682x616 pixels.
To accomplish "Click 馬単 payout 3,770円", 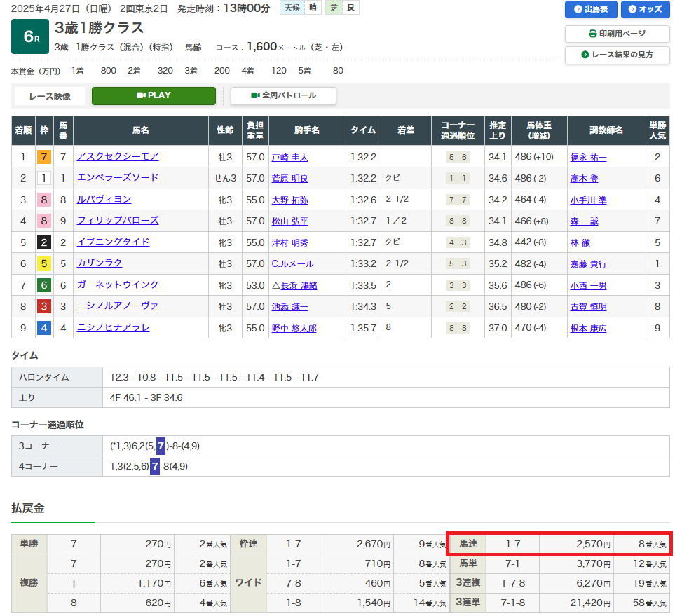I will coord(593,563).
